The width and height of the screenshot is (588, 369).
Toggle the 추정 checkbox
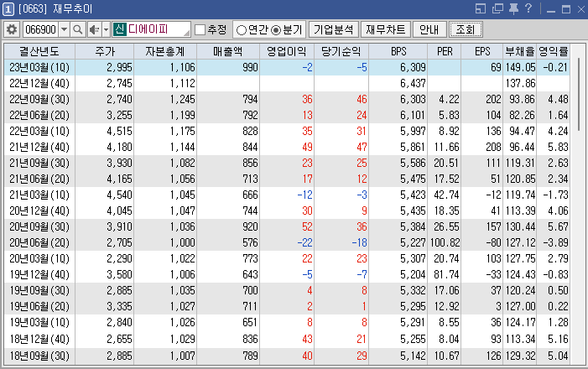[x=200, y=29]
